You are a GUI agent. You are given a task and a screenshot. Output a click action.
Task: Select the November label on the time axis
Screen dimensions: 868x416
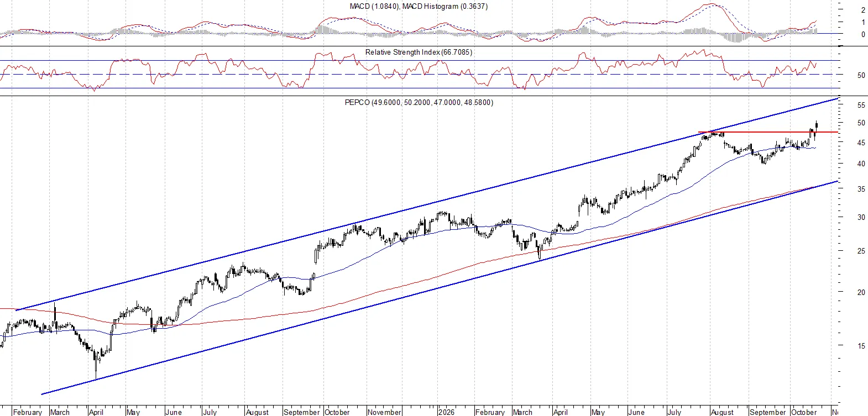click(384, 412)
